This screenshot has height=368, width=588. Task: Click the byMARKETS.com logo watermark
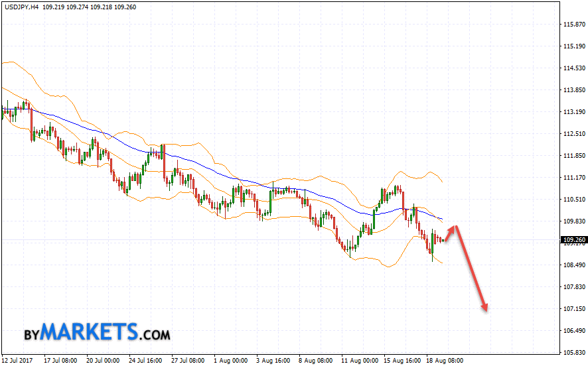coord(98,331)
